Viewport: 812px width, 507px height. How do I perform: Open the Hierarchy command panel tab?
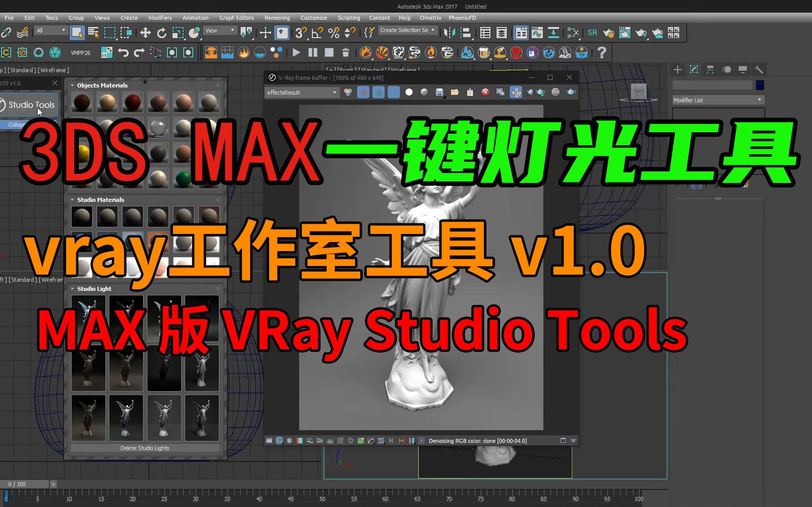click(710, 70)
